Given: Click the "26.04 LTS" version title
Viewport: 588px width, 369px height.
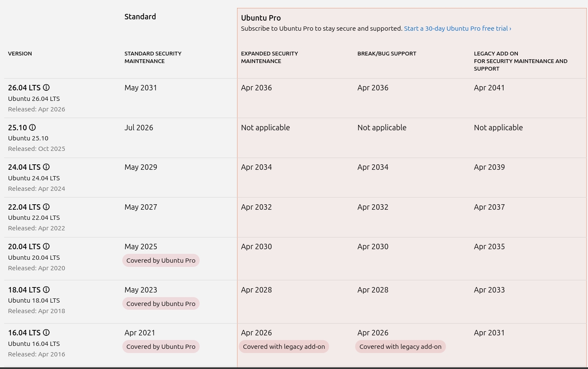Looking at the screenshot, I should [24, 88].
